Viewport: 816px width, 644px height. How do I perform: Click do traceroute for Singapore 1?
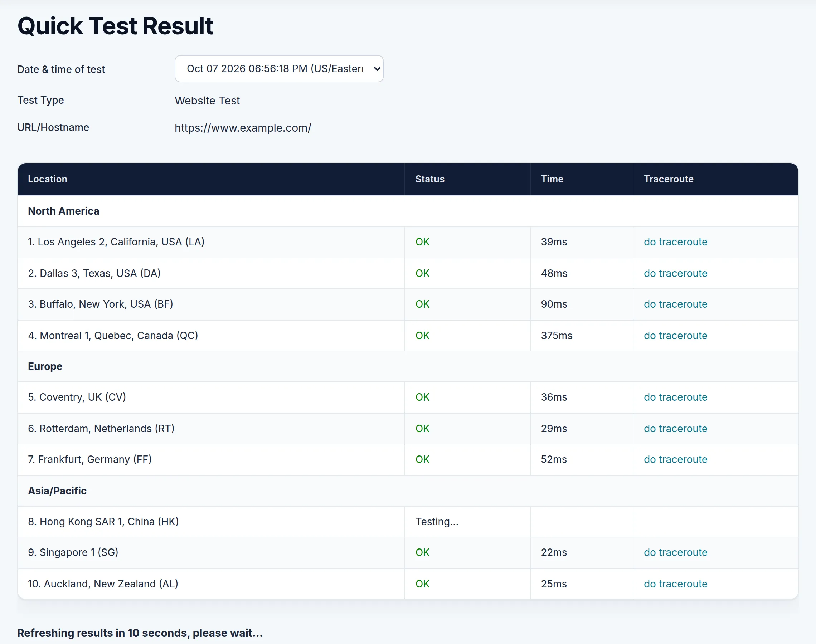coord(675,552)
